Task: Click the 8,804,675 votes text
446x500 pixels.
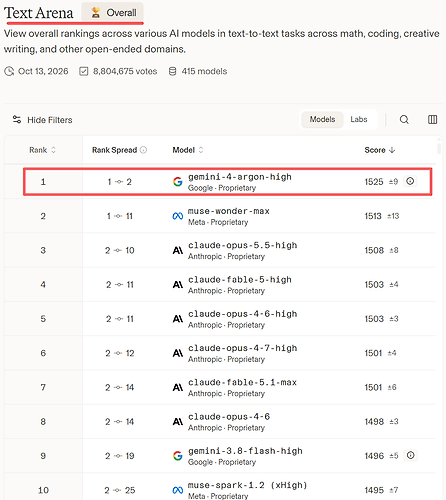Action: (125, 71)
